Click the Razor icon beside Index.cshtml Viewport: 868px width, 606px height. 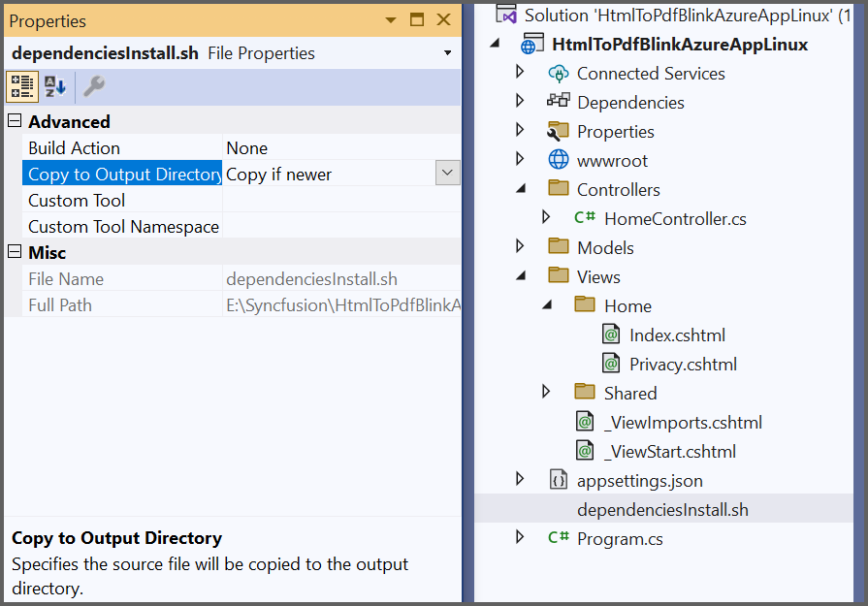coord(613,335)
